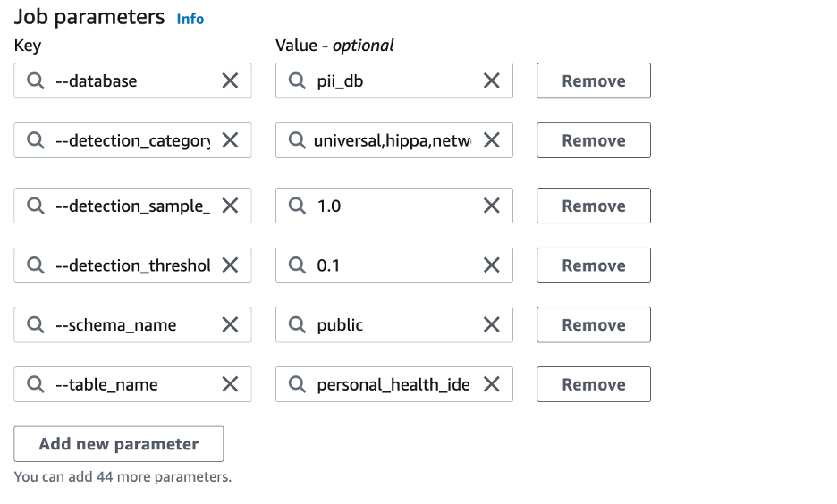Click the search icon in pii_db field
Image resolution: width=837 pixels, height=504 pixels.
click(x=297, y=81)
